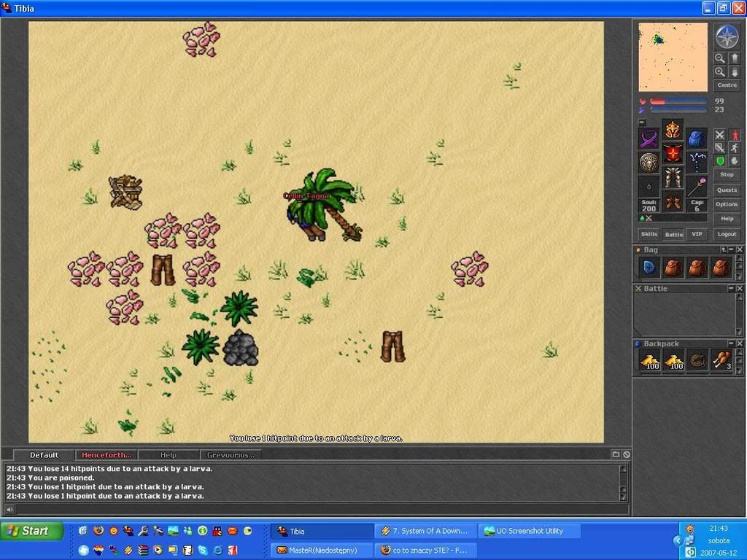Switch to the Help chat tab

pos(169,455)
